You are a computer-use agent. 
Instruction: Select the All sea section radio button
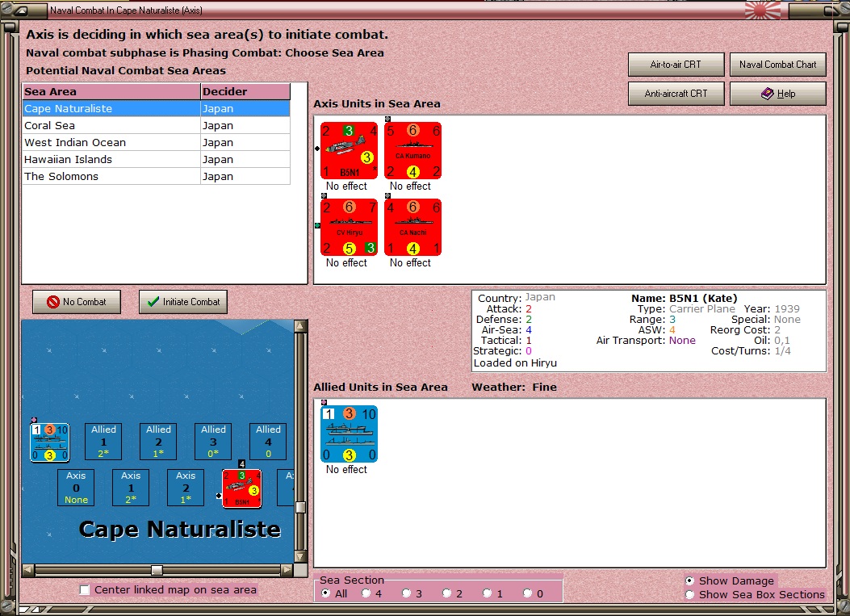click(326, 593)
